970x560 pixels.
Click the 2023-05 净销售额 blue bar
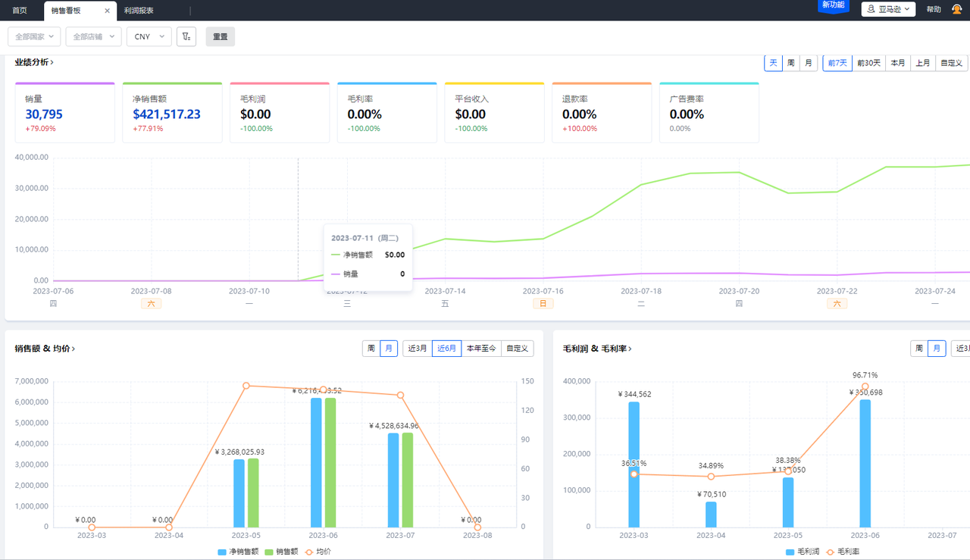coord(239,493)
